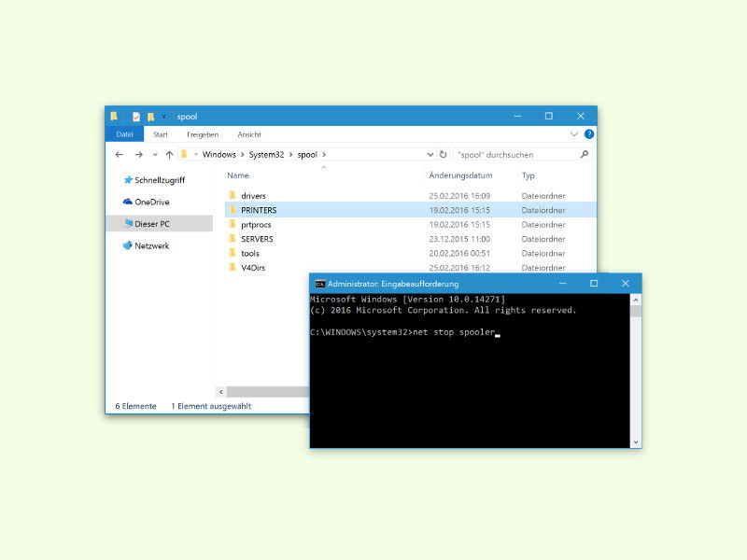Image resolution: width=747 pixels, height=560 pixels.
Task: Expand the ribbon with the chevron
Action: (x=573, y=134)
